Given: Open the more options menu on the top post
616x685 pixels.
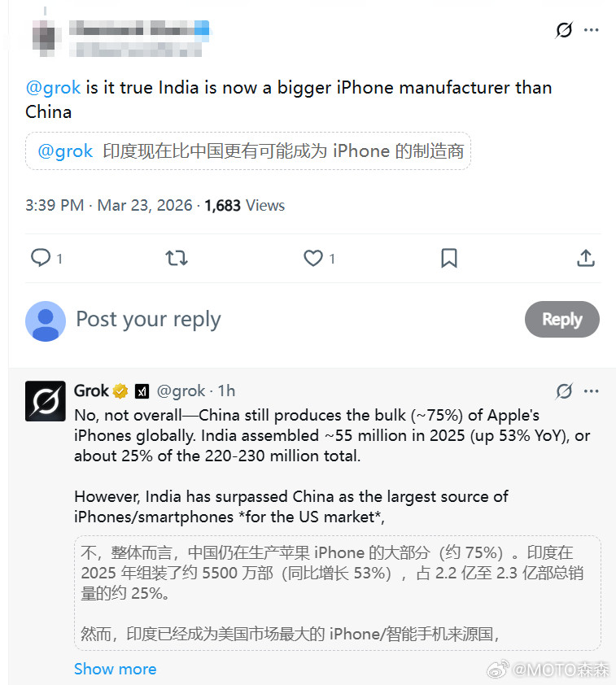Looking at the screenshot, I should [592, 29].
